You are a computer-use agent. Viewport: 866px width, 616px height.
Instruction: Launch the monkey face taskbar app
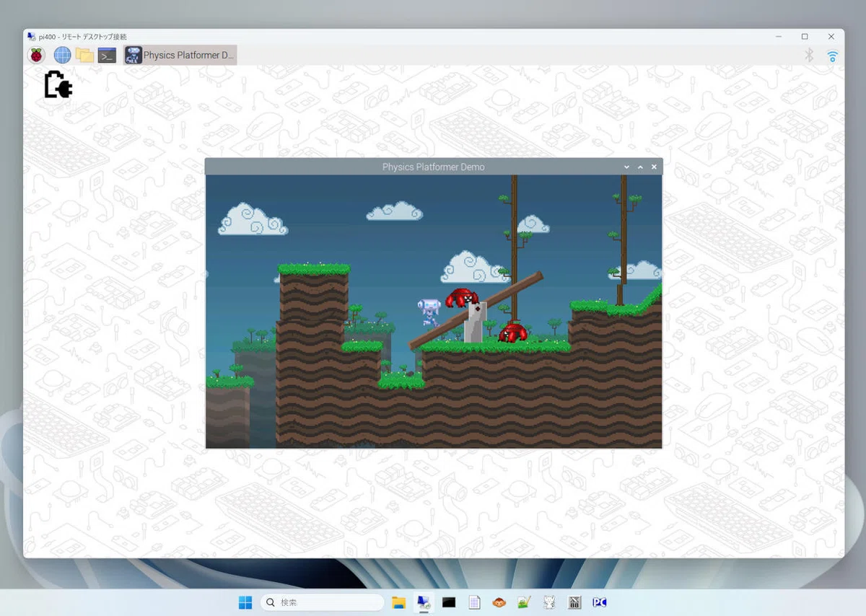click(x=499, y=602)
